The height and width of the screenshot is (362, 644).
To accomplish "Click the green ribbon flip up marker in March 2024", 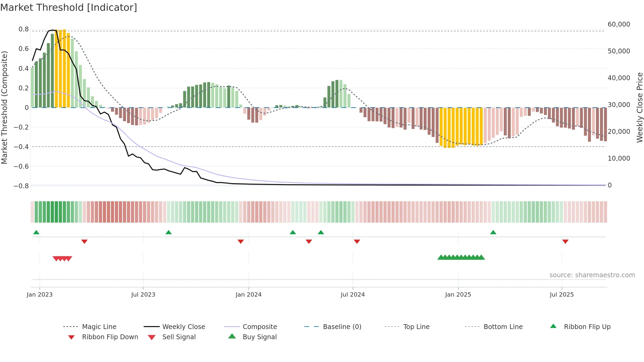I will pyautogui.click(x=293, y=232).
